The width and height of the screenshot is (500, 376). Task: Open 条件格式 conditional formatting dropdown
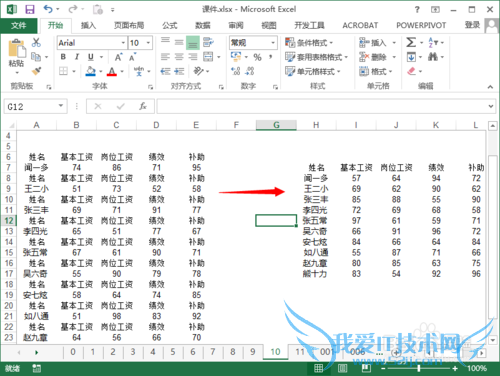point(309,43)
